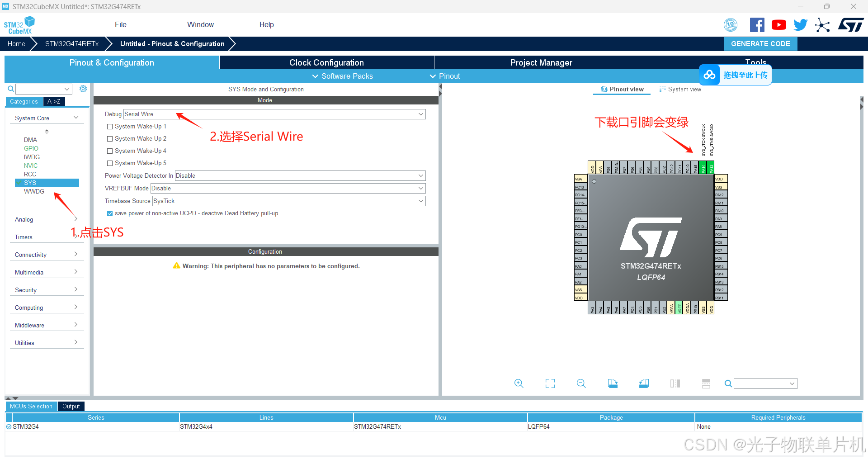Open the YouTube icon link
Image resolution: width=868 pixels, height=459 pixels.
click(x=778, y=25)
